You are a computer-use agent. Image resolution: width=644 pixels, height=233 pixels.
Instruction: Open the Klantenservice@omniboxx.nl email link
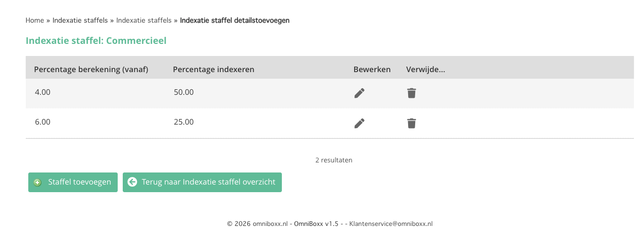(391, 224)
